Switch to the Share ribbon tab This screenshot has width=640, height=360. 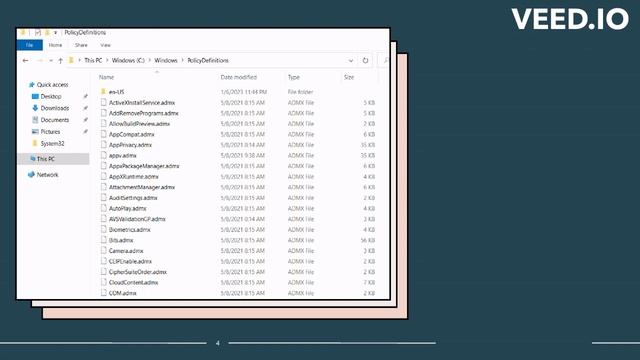[x=81, y=45]
